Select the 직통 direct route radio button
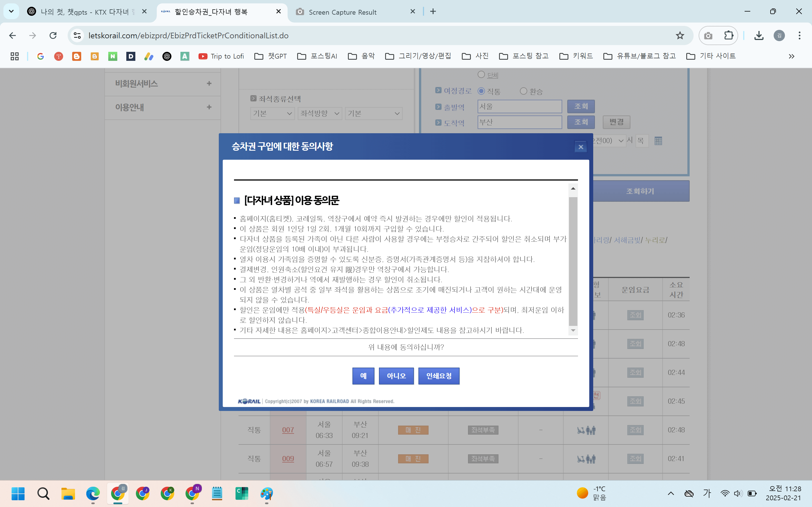 (481, 91)
